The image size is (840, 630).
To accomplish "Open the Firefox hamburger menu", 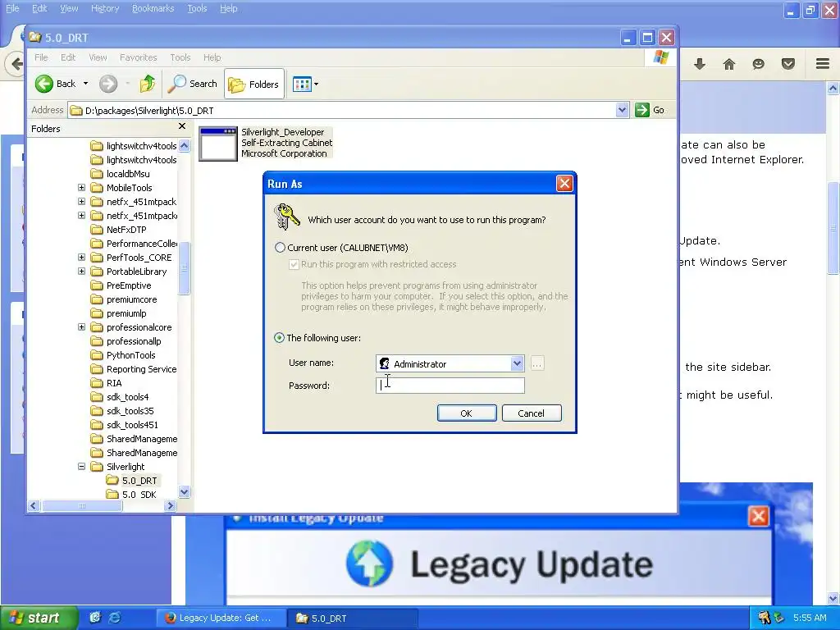I will point(823,64).
